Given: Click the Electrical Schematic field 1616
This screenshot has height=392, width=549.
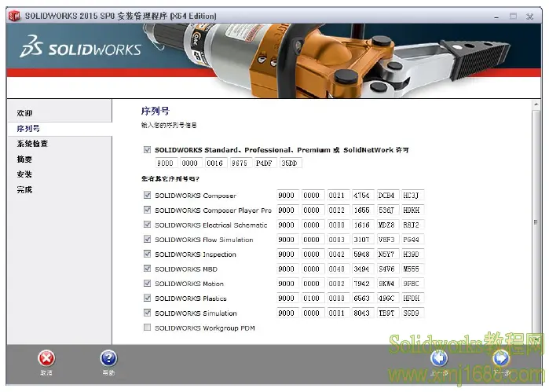Looking at the screenshot, I should coord(362,225).
